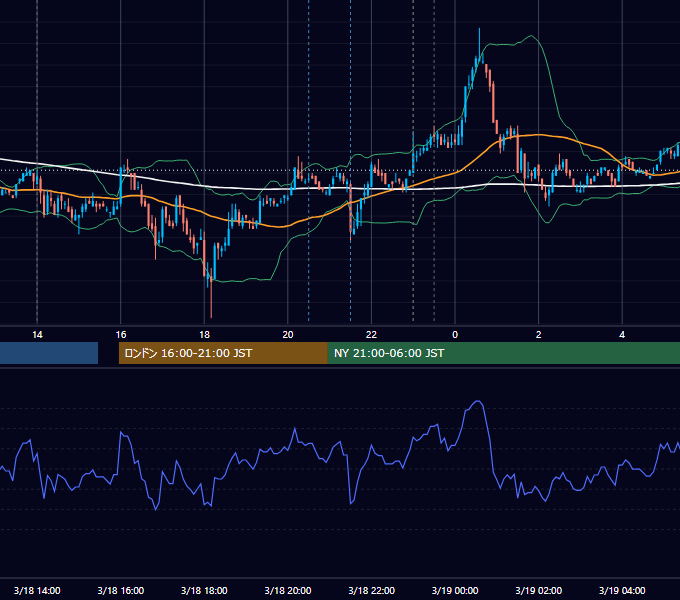Select the ロンドン 16:00-21:00 JST session bar

click(223, 353)
